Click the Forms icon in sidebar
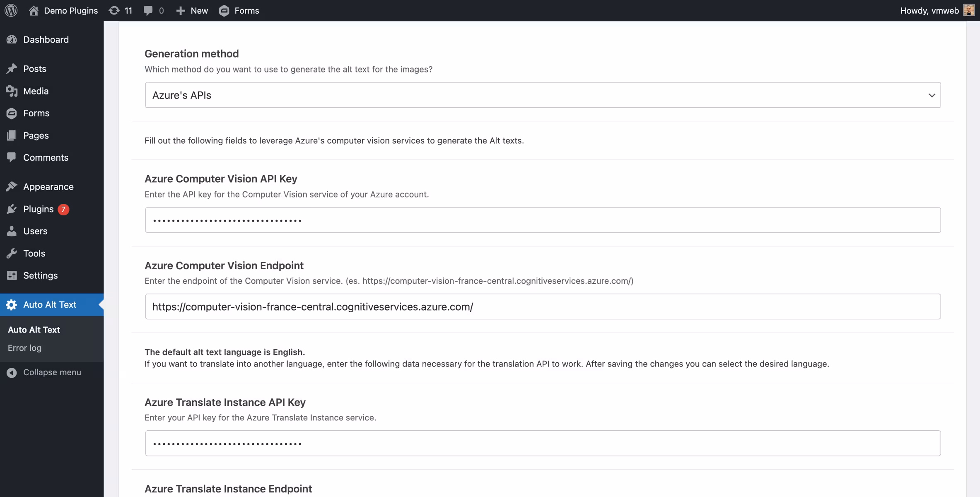This screenshot has width=980, height=497. (12, 113)
